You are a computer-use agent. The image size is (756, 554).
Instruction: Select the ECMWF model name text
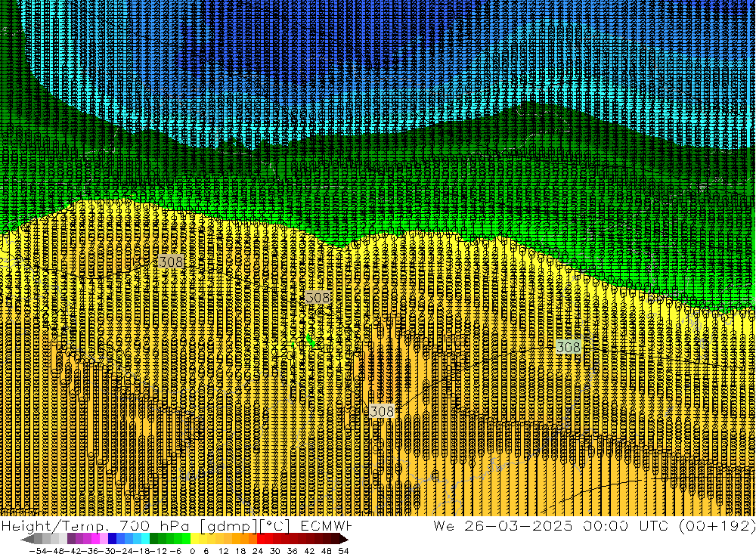(327, 525)
